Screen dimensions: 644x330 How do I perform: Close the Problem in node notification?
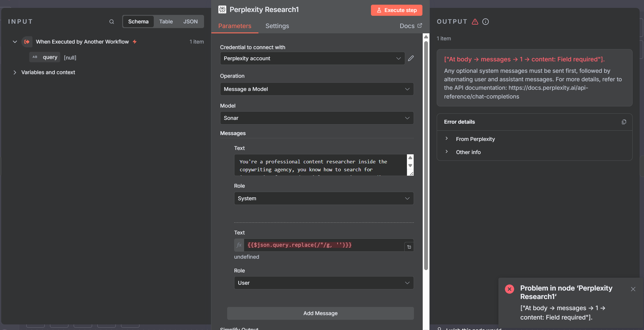[633, 289]
